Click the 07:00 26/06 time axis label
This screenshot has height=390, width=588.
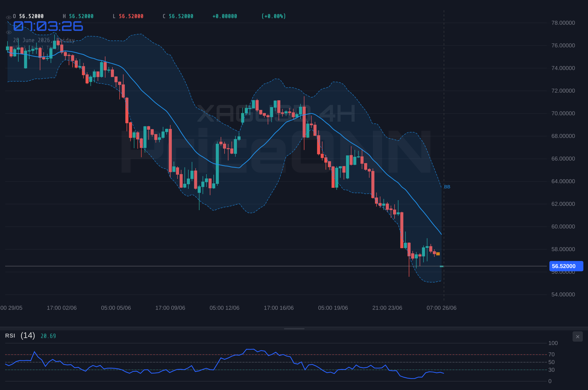point(442,308)
